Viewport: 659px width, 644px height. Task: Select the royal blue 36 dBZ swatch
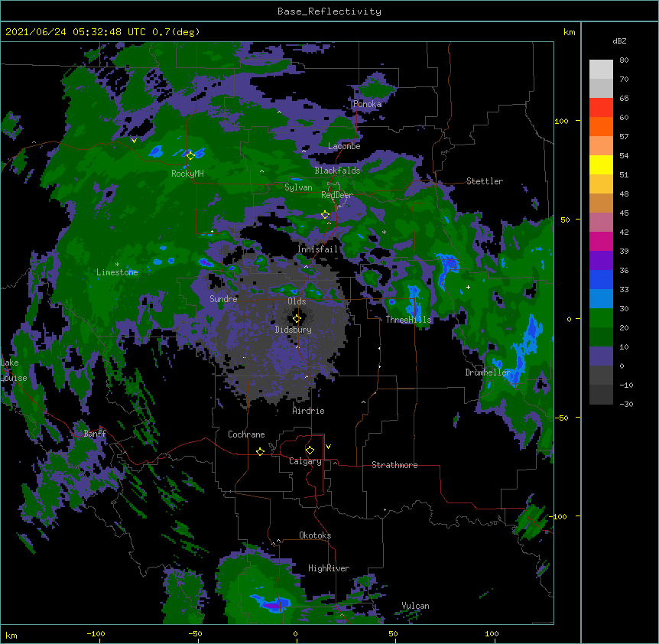point(601,279)
